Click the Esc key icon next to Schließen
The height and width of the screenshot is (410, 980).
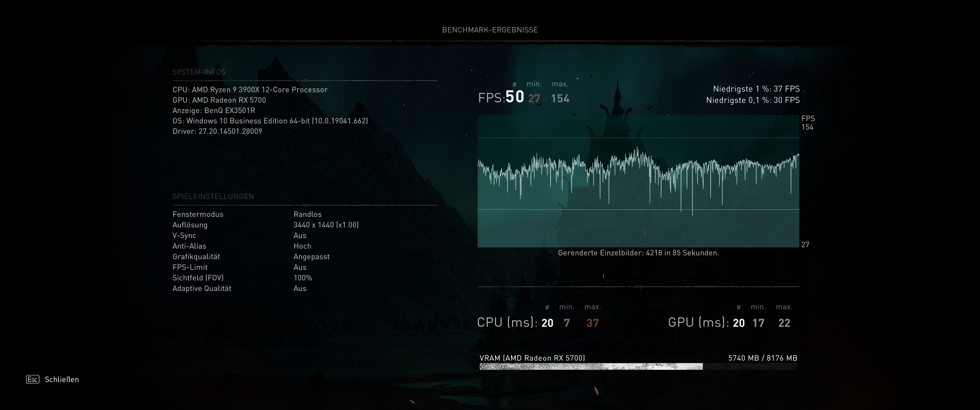(33, 380)
